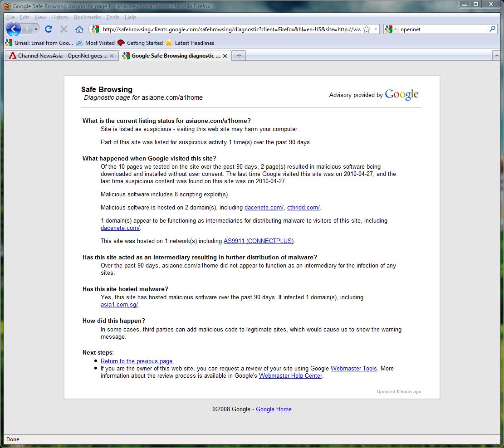The width and height of the screenshot is (504, 448).
Task: Close the Firefox window
Action: [x=491, y=5]
